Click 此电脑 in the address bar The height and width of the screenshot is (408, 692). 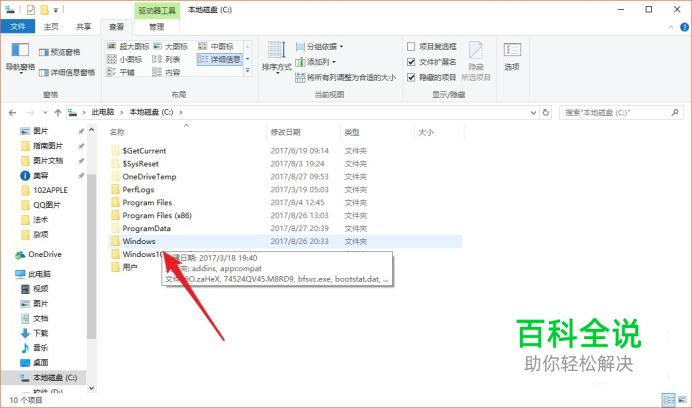[103, 113]
